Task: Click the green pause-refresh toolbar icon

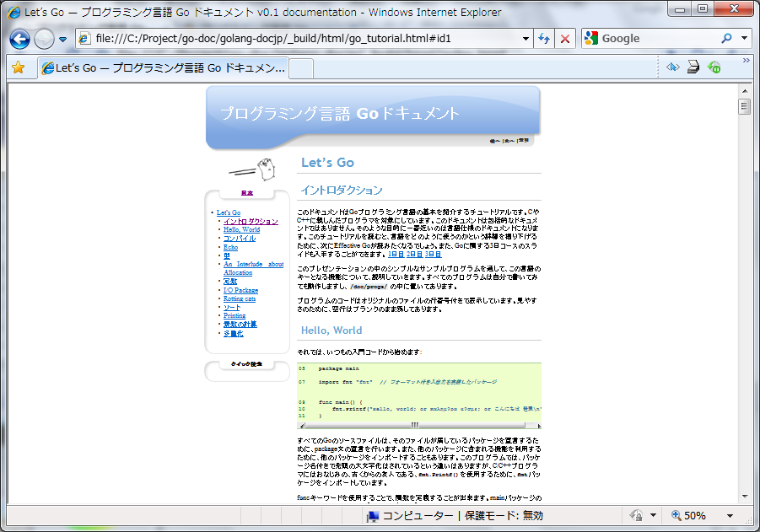Action: coord(714,67)
